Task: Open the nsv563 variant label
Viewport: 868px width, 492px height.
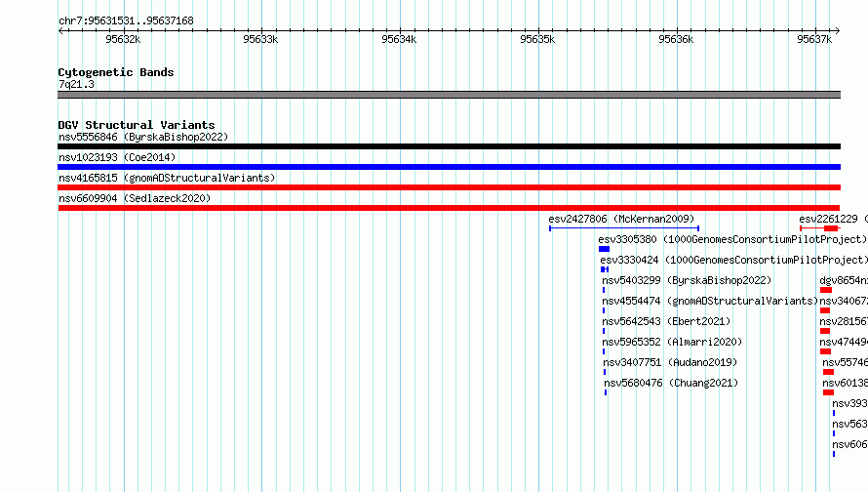Action: [849, 424]
